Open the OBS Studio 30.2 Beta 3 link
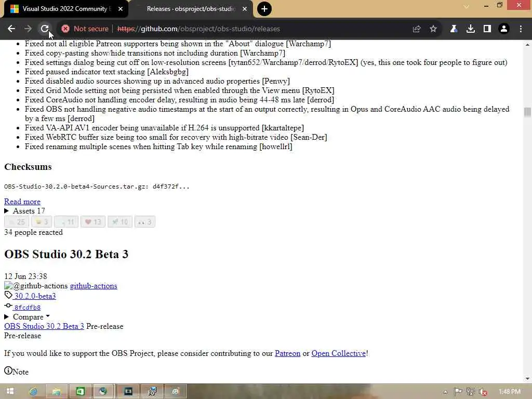Screen dimensions: 532x399 pyautogui.click(x=44, y=326)
